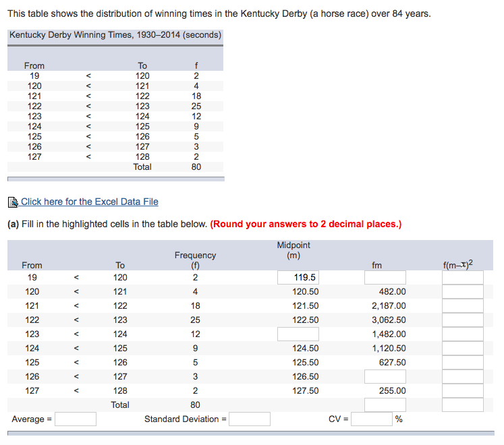Click the red rounding instruction text
Screen dimensions: 504x445
tap(306, 224)
